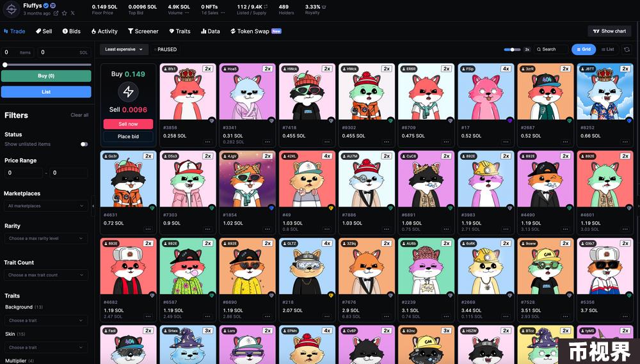Open the more options dots on card #3856
The width and height of the screenshot is (640, 364).
208,142
